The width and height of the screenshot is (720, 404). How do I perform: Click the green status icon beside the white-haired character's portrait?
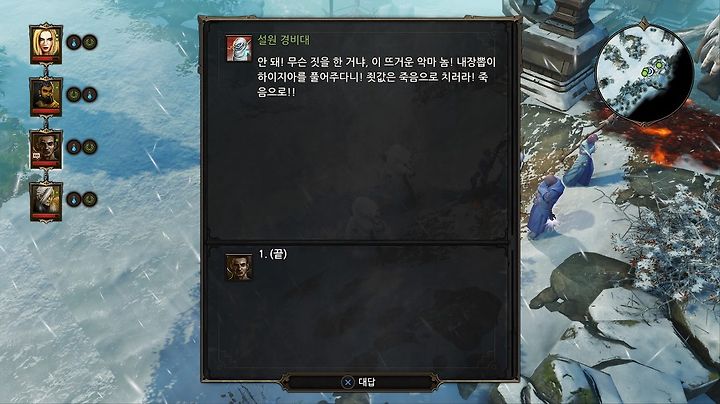90,199
